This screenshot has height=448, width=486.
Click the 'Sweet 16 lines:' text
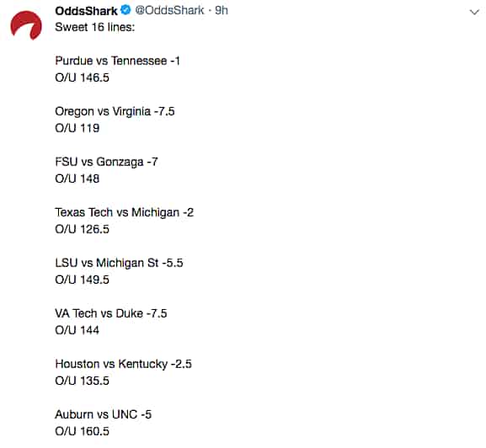(x=95, y=27)
